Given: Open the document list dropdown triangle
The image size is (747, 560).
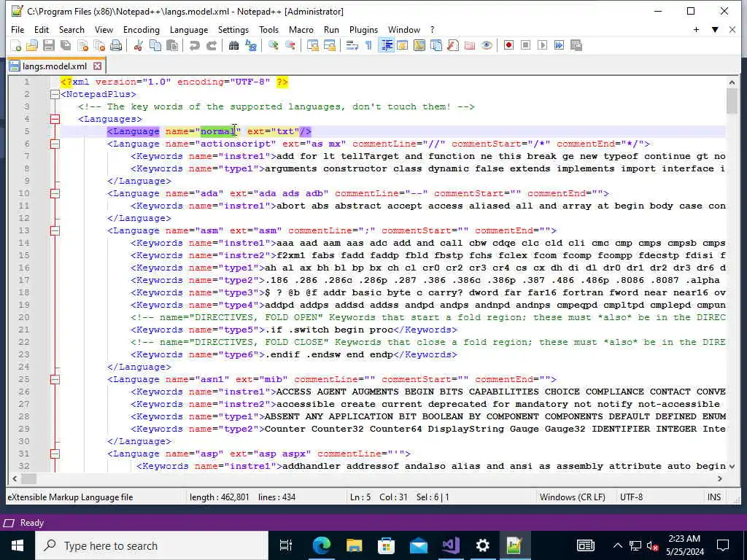Looking at the screenshot, I should click(x=715, y=29).
